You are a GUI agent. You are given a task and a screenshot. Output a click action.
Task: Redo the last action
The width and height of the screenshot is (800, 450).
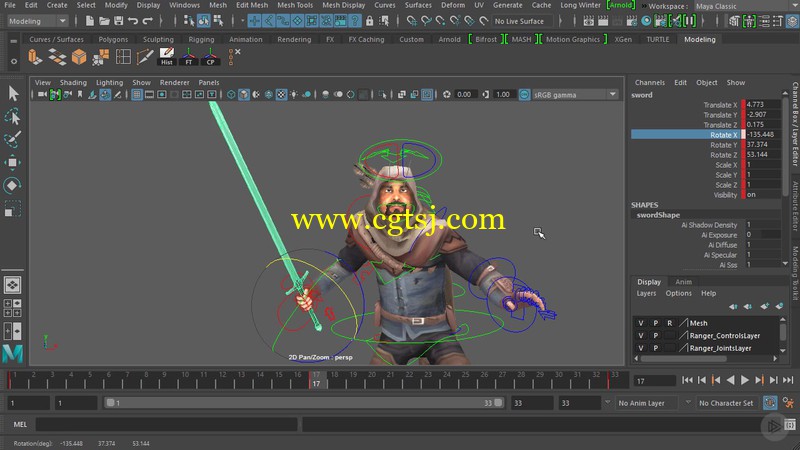pos(147,21)
